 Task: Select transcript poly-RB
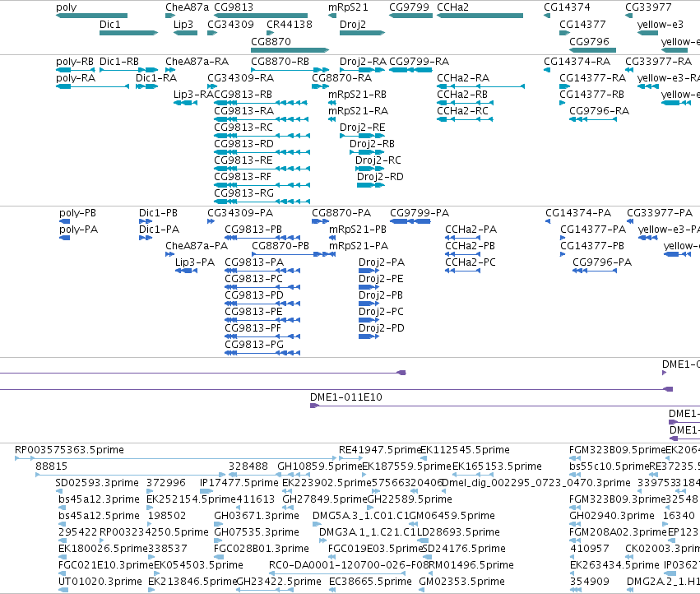point(76,70)
